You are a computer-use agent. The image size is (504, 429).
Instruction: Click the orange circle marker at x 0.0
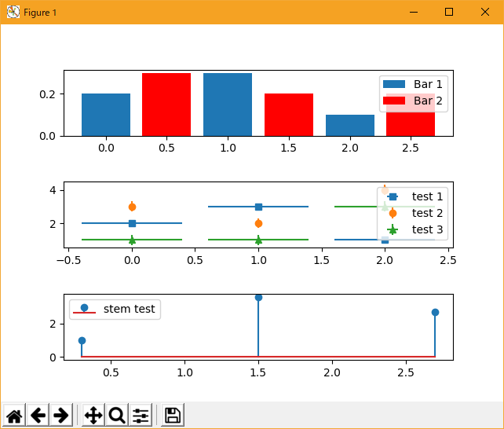coord(132,207)
